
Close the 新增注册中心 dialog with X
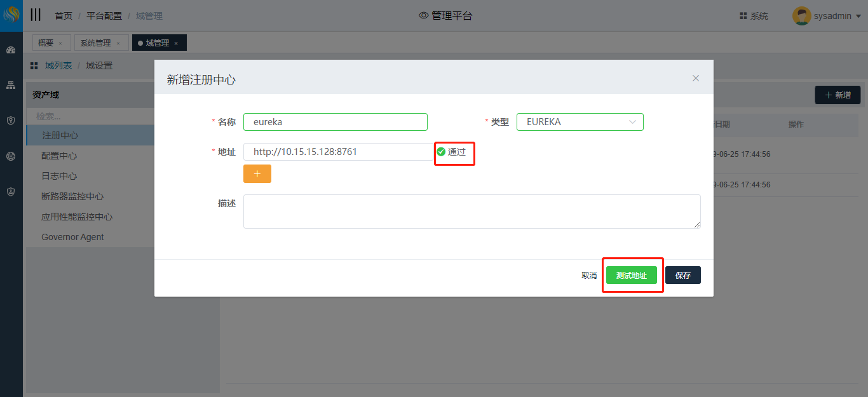point(696,78)
